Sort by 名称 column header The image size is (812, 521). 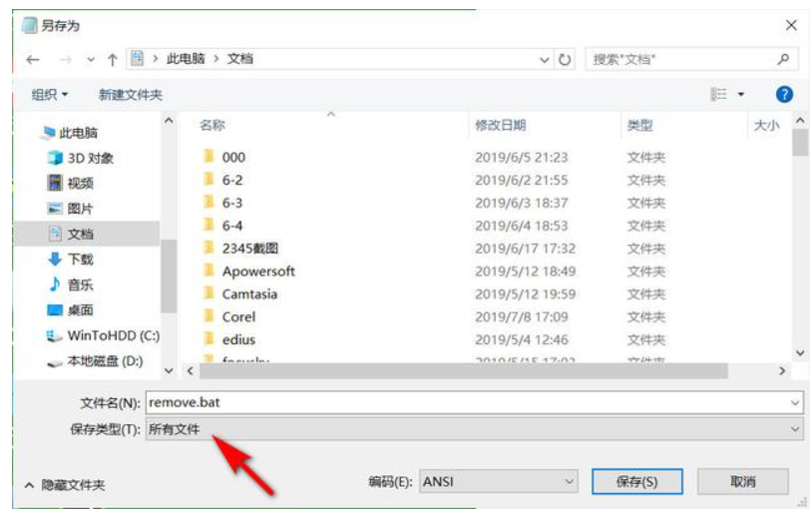point(212,125)
